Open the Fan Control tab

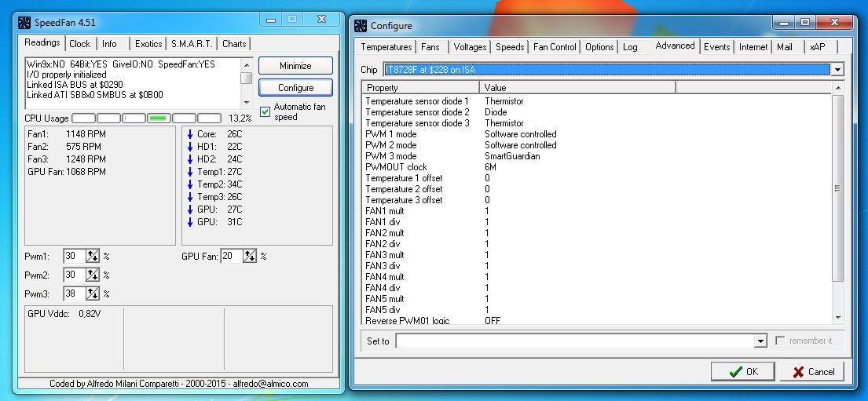click(x=555, y=47)
